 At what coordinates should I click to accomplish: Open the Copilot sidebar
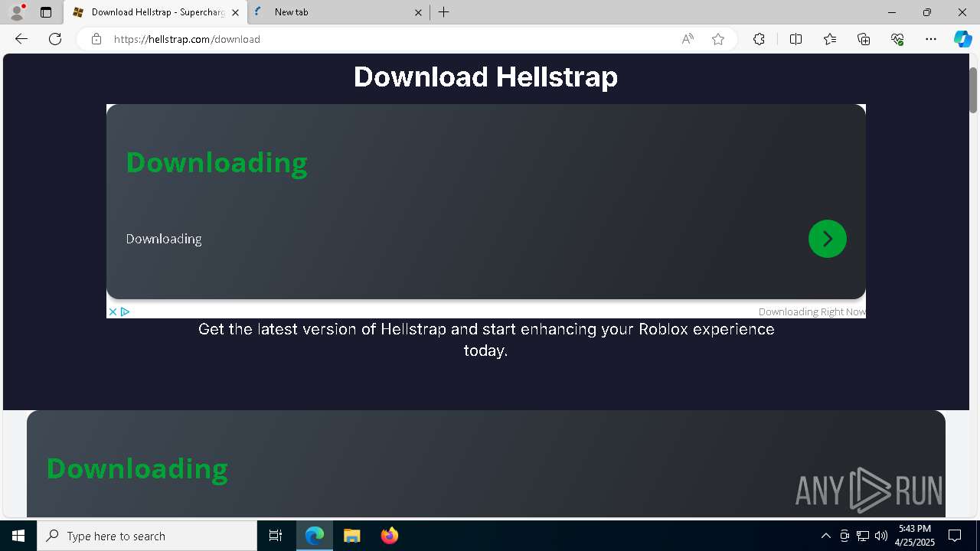pyautogui.click(x=962, y=39)
